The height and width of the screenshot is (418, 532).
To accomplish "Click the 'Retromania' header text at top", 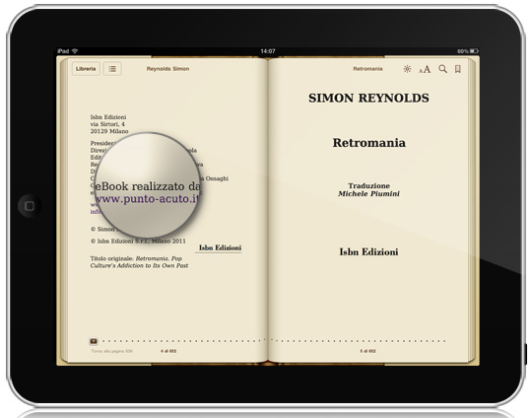I will [367, 69].
